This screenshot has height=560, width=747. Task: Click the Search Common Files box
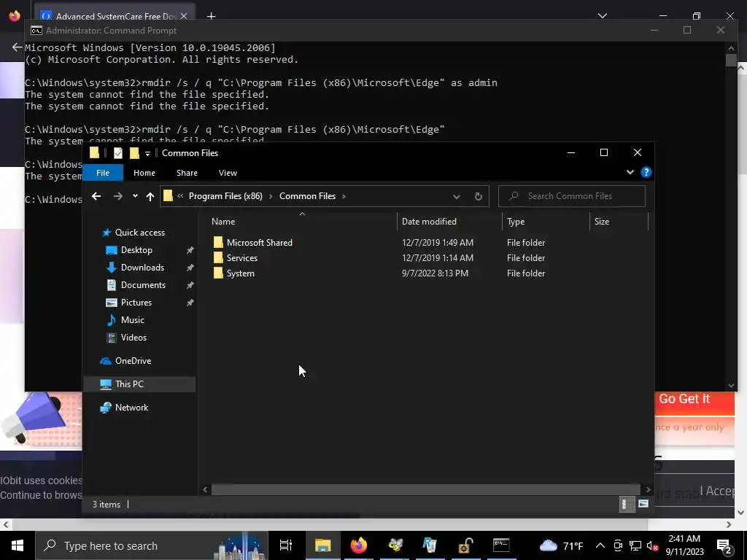click(x=572, y=196)
